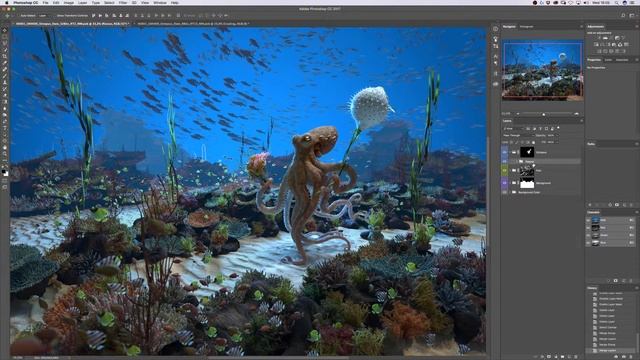Toggle visibility eye of the green-labeled Fish layer
Viewport: 640px width, 360px height.
click(x=504, y=171)
